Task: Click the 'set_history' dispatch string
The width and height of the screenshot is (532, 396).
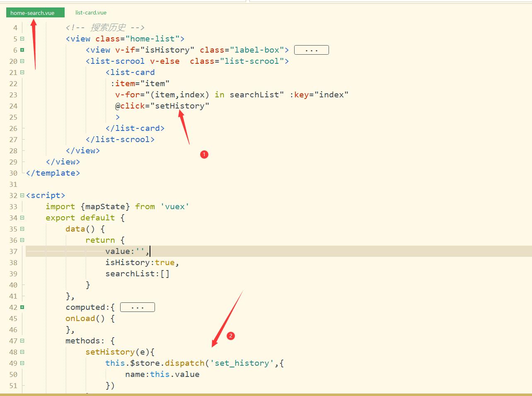Action: tap(242, 363)
